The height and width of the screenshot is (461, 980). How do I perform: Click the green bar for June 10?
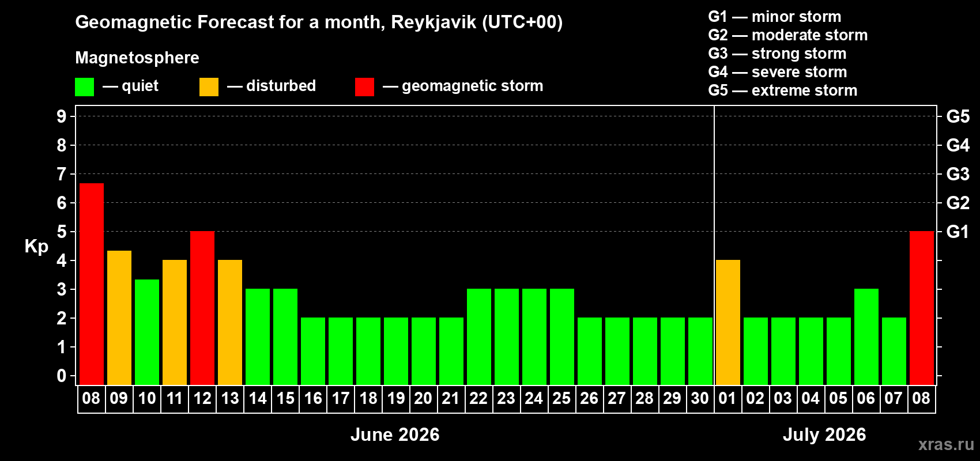click(147, 332)
